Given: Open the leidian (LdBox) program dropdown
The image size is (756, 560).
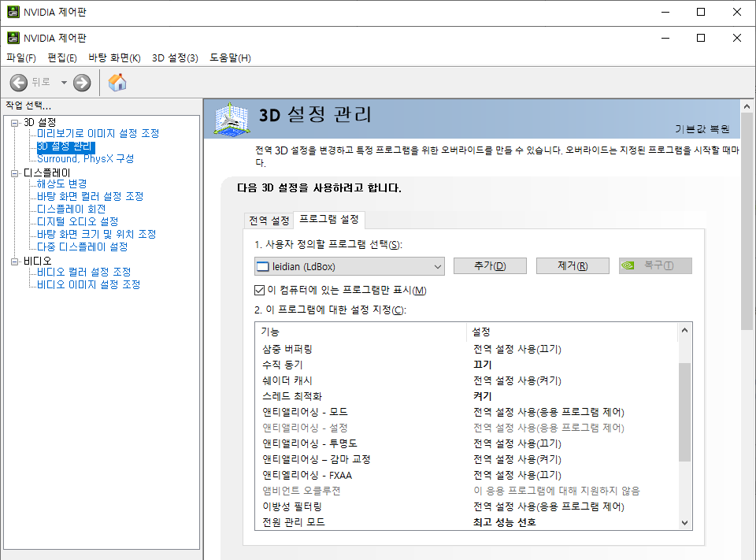Looking at the screenshot, I should pyautogui.click(x=349, y=266).
